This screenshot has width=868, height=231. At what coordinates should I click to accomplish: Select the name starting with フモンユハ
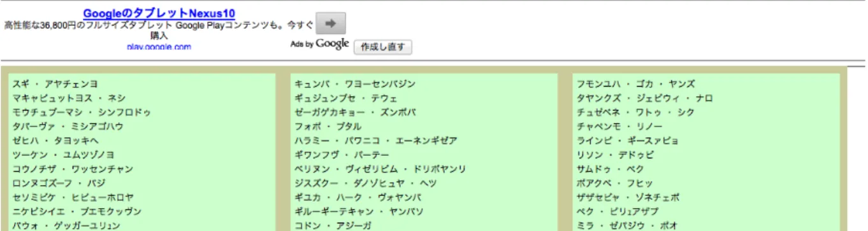point(636,84)
